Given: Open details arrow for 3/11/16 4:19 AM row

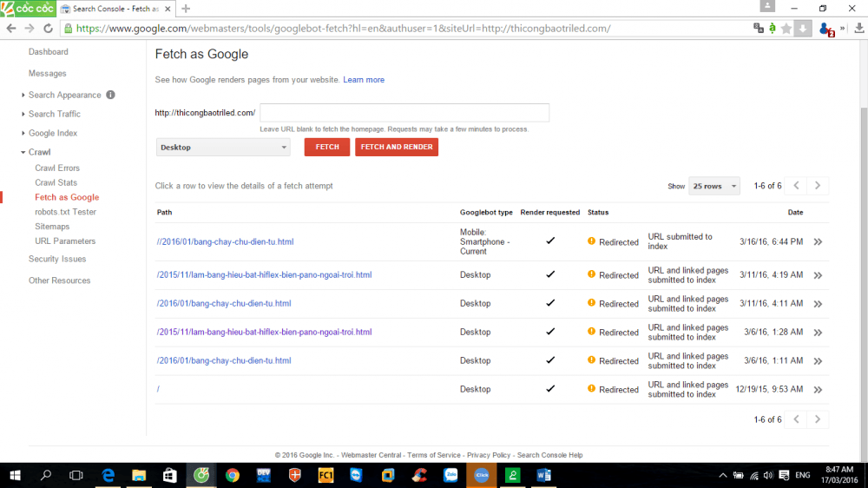Looking at the screenshot, I should click(818, 275).
